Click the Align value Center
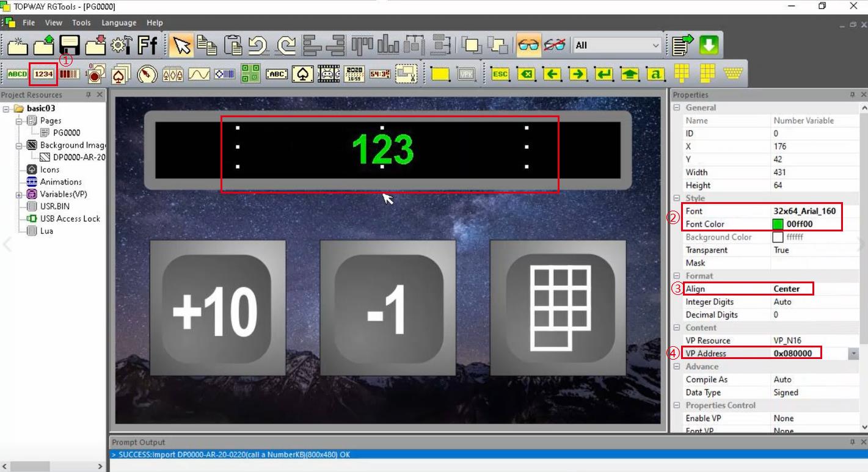This screenshot has width=868, height=472. (787, 289)
